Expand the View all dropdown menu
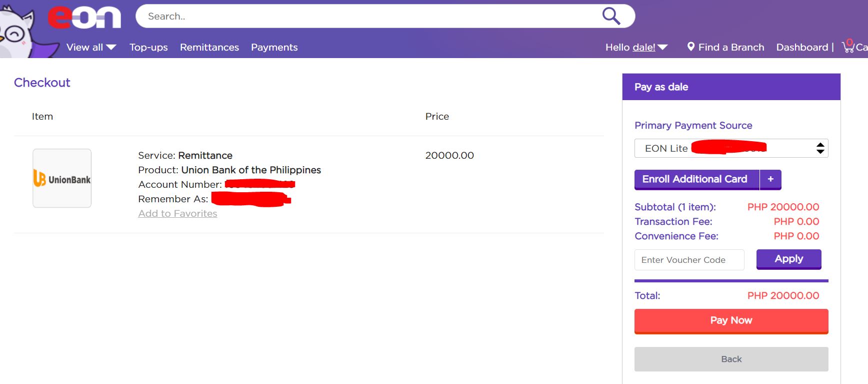The image size is (868, 384). tap(91, 47)
